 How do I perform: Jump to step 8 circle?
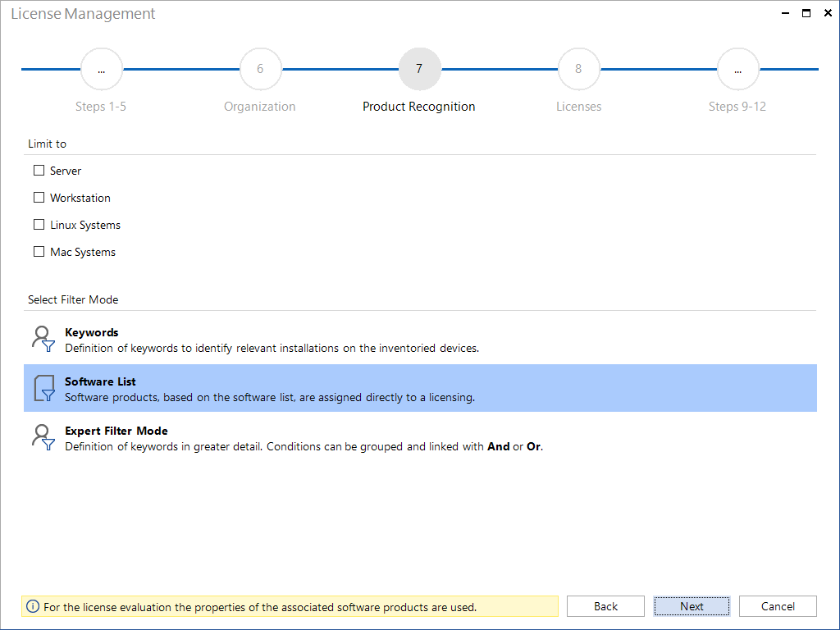[578, 69]
